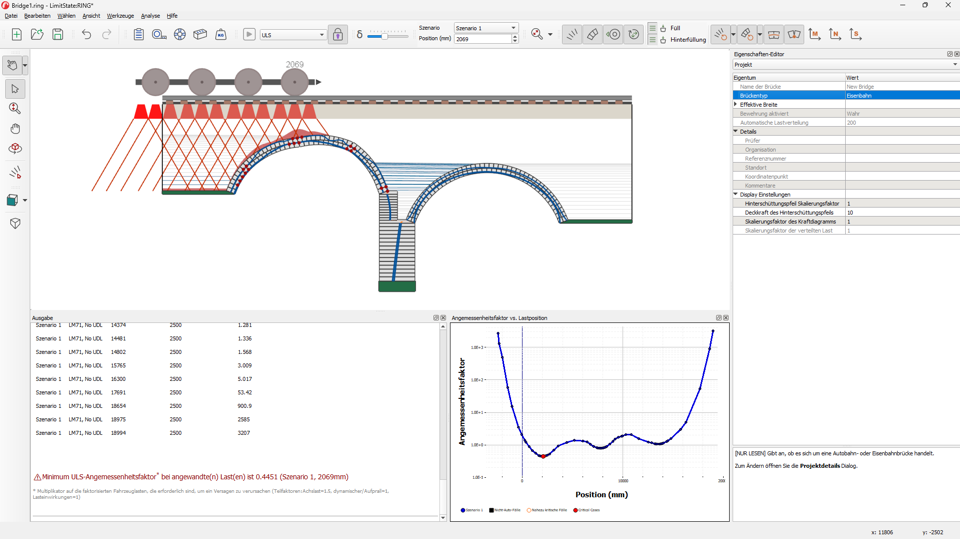Screen dimensions: 960x539
Task: Open backfill element tool dropdown arrow
Action: click(733, 35)
